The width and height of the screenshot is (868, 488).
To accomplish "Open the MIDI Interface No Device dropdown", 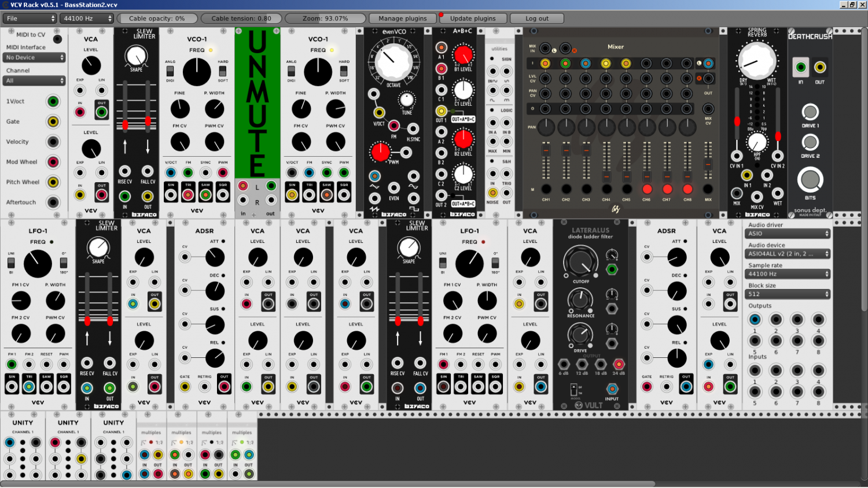I will [x=35, y=58].
